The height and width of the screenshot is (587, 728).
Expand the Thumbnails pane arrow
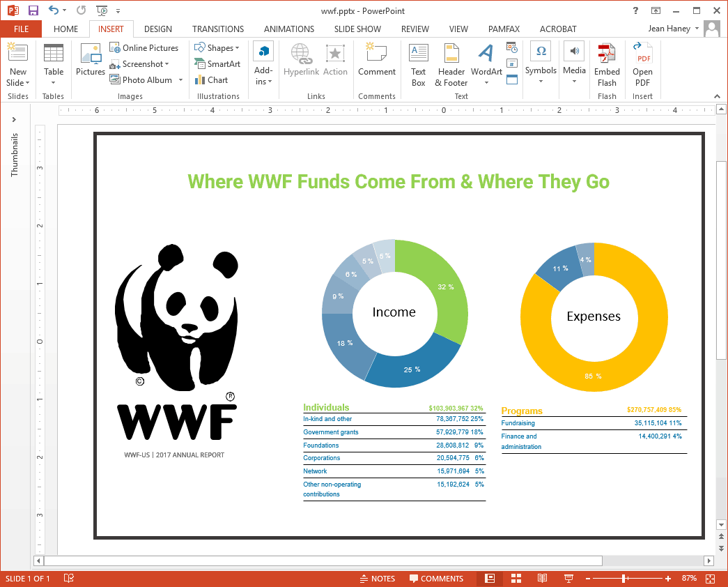(14, 119)
